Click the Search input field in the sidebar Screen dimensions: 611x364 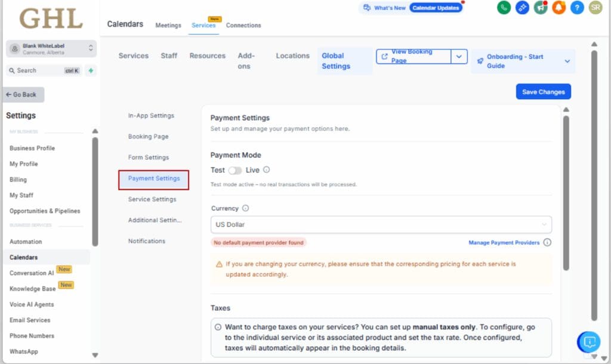pyautogui.click(x=42, y=70)
